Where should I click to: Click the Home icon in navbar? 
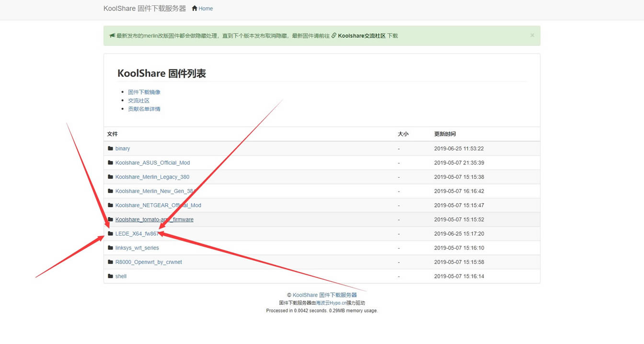(x=195, y=8)
